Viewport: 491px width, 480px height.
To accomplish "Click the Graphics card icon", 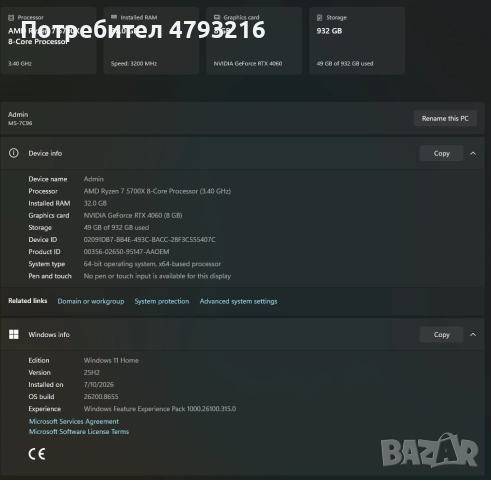I will 217,17.
